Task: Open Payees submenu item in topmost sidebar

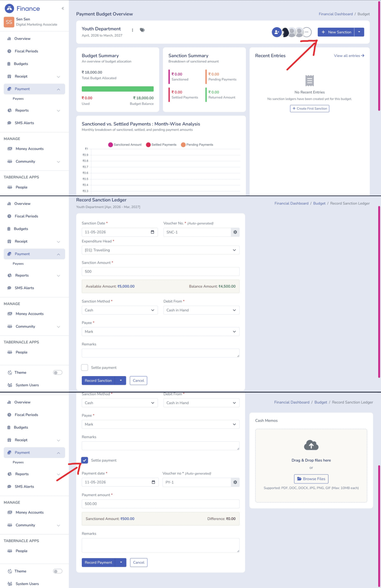Action: (x=18, y=98)
